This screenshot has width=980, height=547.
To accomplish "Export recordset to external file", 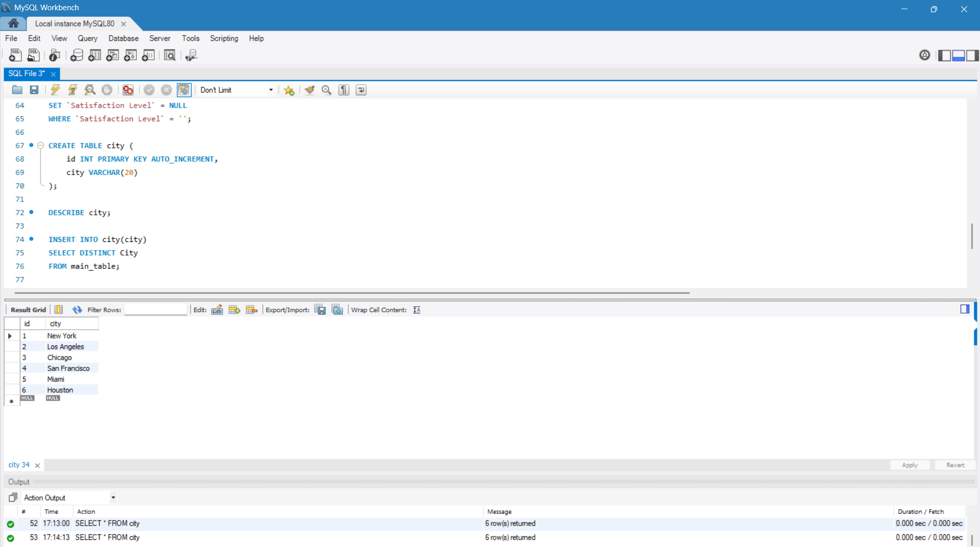I will point(320,310).
